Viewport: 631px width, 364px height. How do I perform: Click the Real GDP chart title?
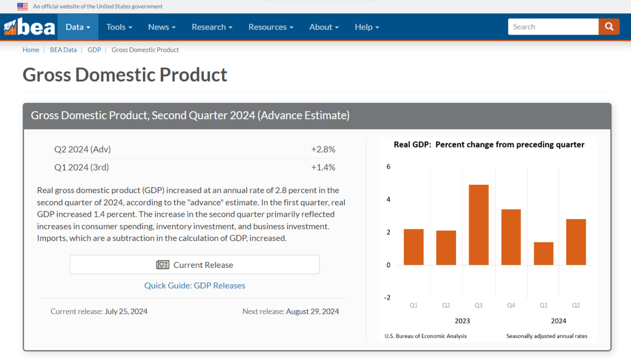489,144
